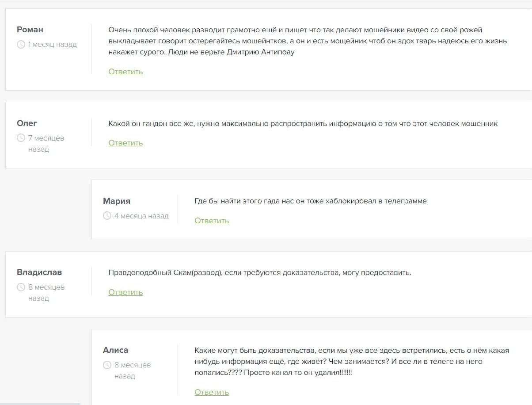Click the clock icon under Владислав's name
The height and width of the screenshot is (405, 532).
pyautogui.click(x=21, y=287)
